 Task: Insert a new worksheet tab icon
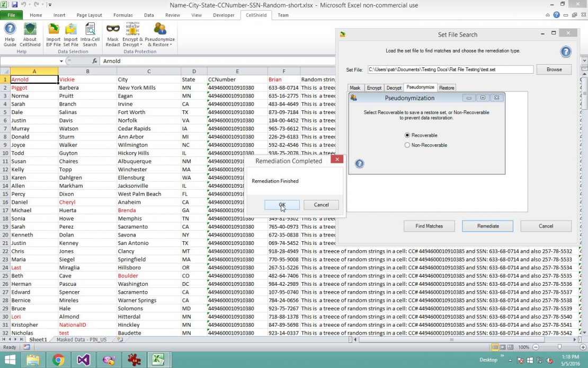point(120,339)
